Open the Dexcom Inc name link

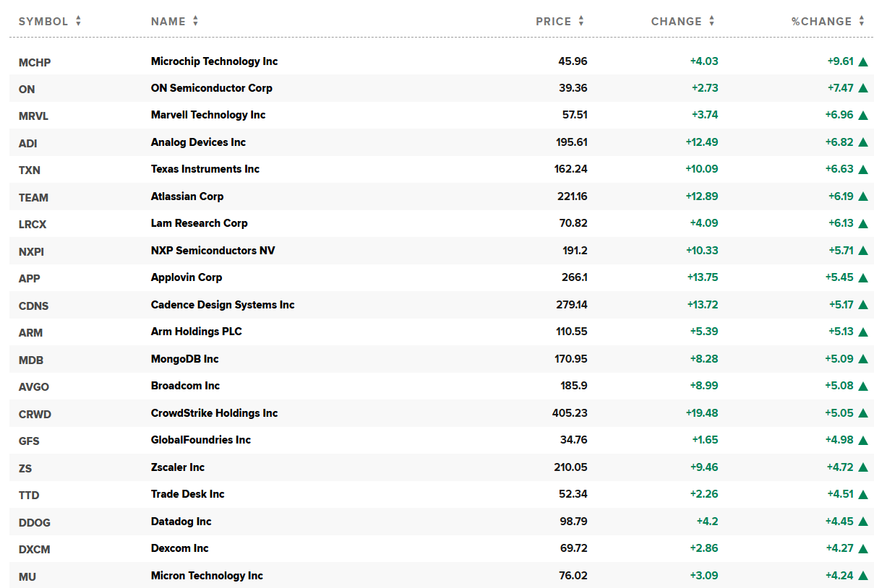pos(180,548)
